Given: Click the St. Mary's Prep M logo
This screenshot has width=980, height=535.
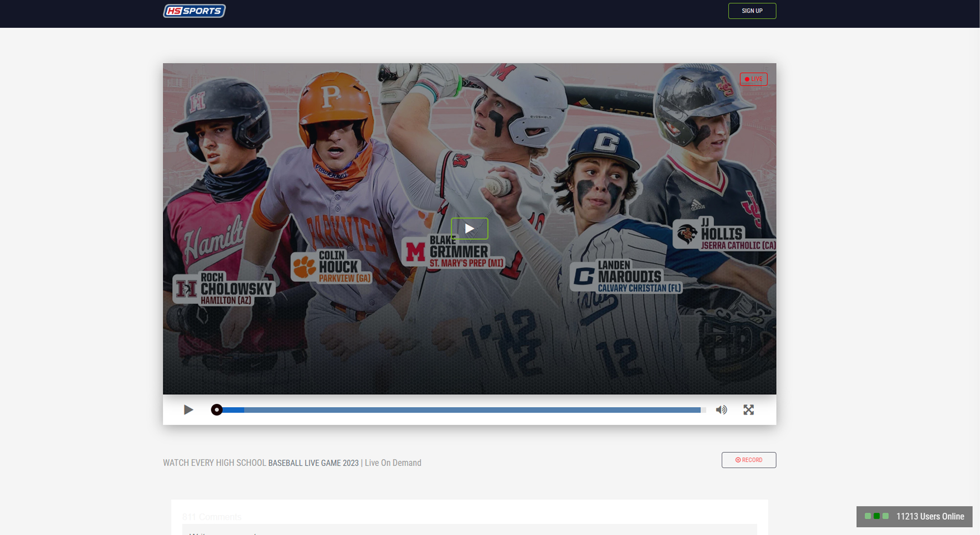Looking at the screenshot, I should [x=415, y=252].
